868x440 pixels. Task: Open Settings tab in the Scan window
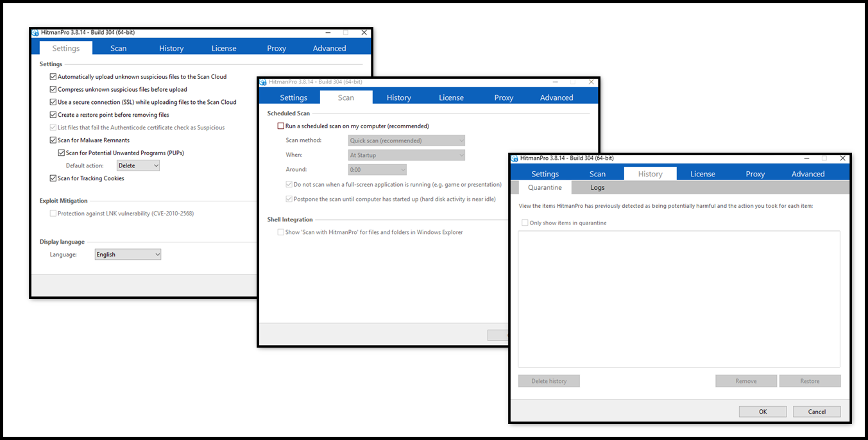click(x=294, y=97)
